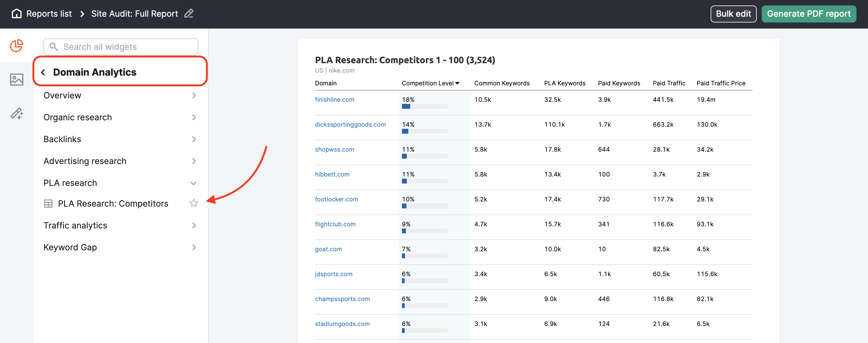Viewport: 868px width, 343px height.
Task: Focus the Search all widgets field
Action: (121, 46)
